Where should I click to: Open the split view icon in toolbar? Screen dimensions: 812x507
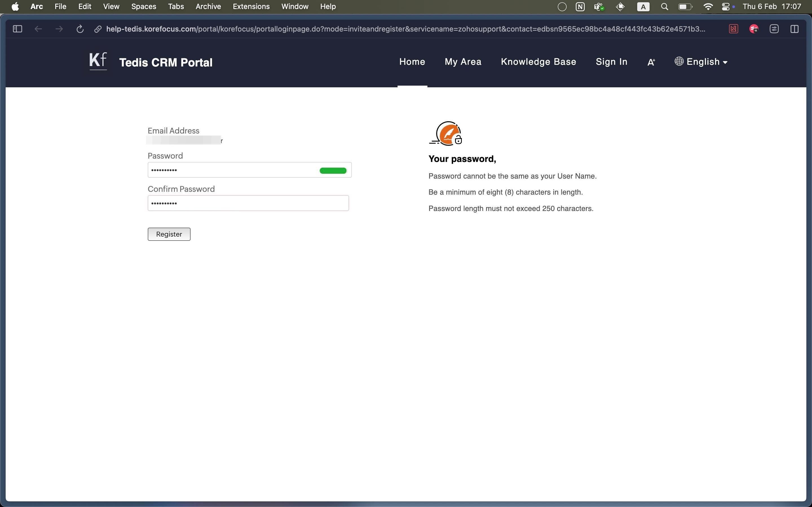click(x=794, y=29)
